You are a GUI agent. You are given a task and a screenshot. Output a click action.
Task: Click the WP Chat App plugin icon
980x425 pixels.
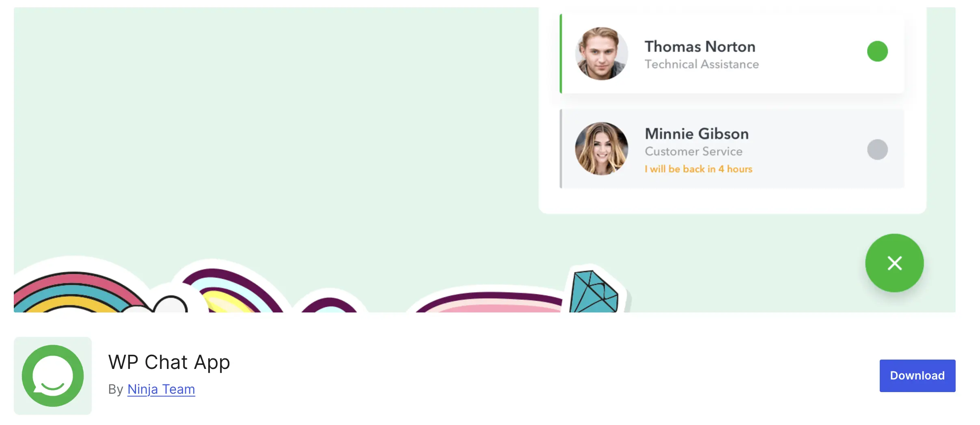click(53, 375)
